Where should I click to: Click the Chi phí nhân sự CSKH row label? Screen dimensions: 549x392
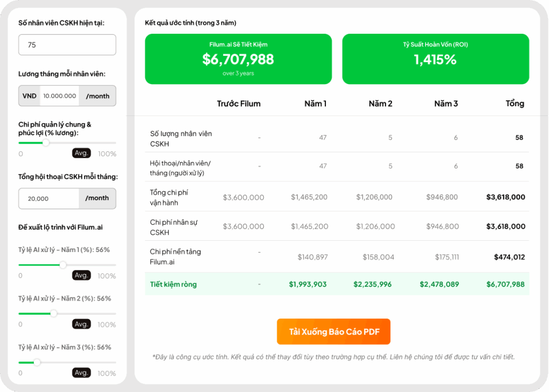pyautogui.click(x=174, y=227)
